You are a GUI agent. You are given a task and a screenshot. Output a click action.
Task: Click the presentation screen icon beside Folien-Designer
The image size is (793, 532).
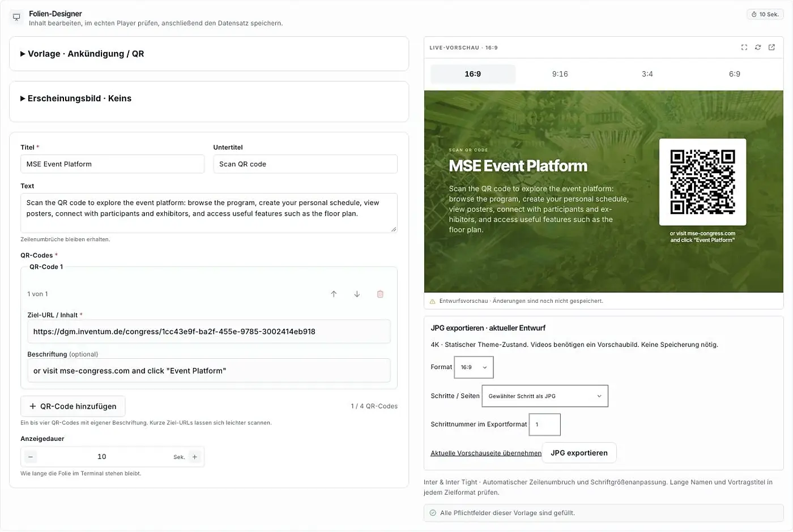(x=16, y=18)
